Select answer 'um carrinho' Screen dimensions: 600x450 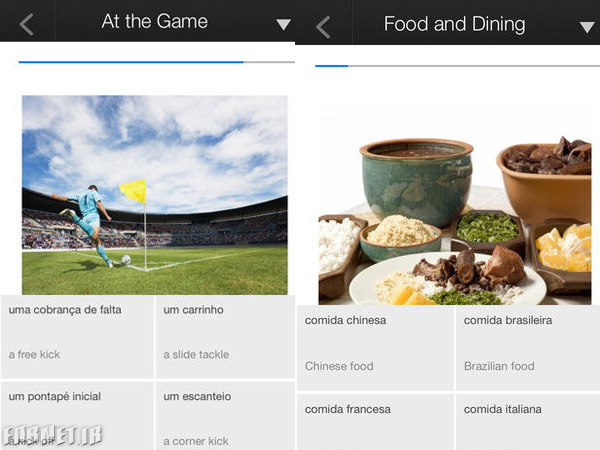point(225,336)
